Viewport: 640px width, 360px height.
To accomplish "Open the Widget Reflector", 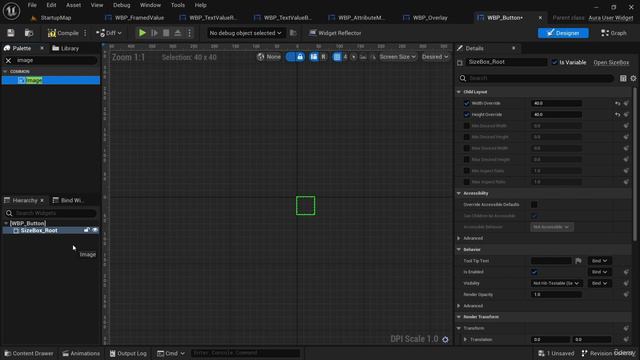I will pos(335,33).
